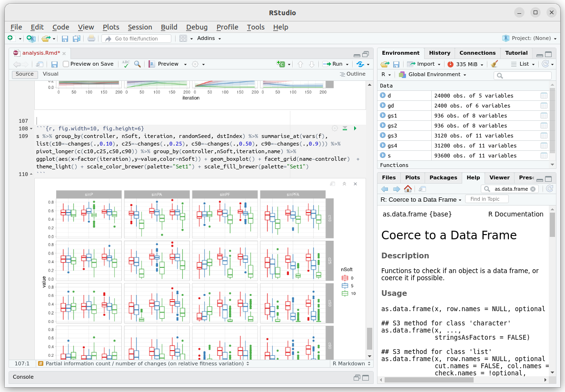
Task: Save workspace icon in Environment pane
Action: tap(396, 64)
